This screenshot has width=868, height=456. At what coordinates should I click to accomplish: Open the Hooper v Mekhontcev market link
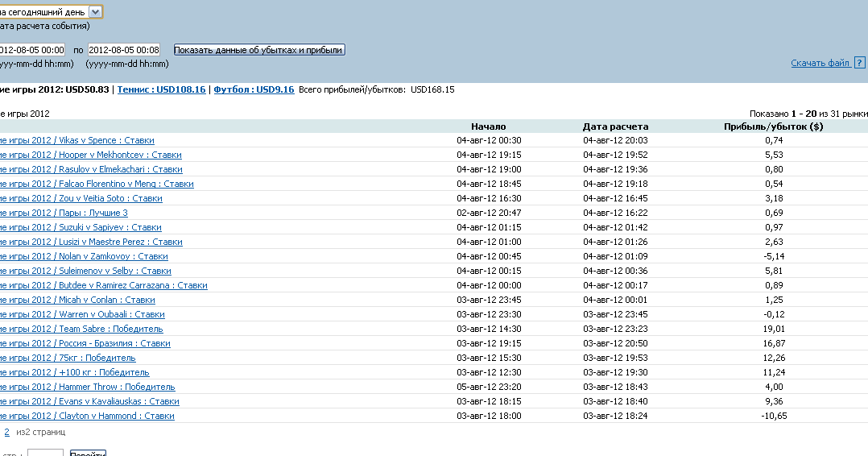coord(91,155)
